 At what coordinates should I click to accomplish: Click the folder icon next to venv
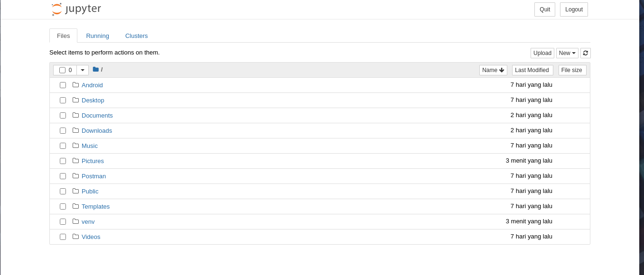tap(75, 221)
